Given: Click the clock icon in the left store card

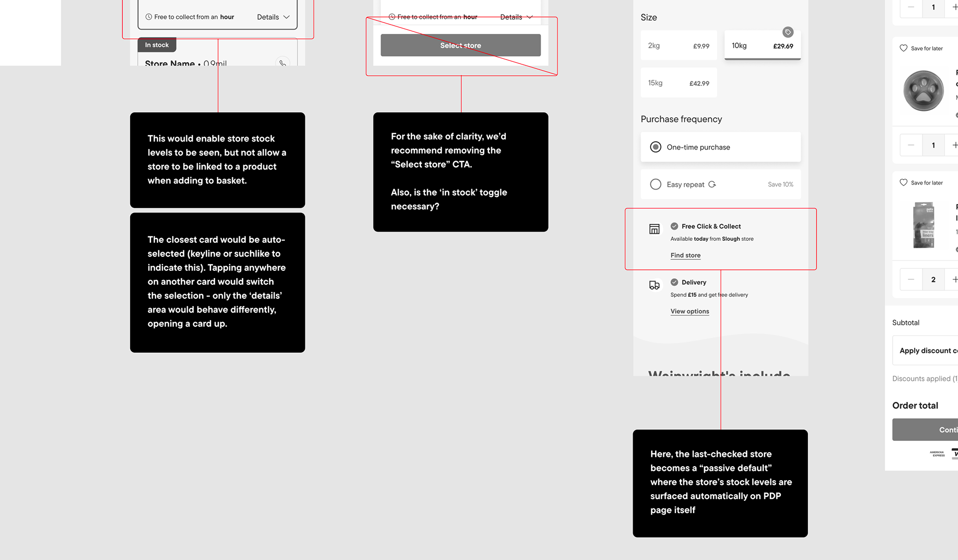Looking at the screenshot, I should click(149, 17).
